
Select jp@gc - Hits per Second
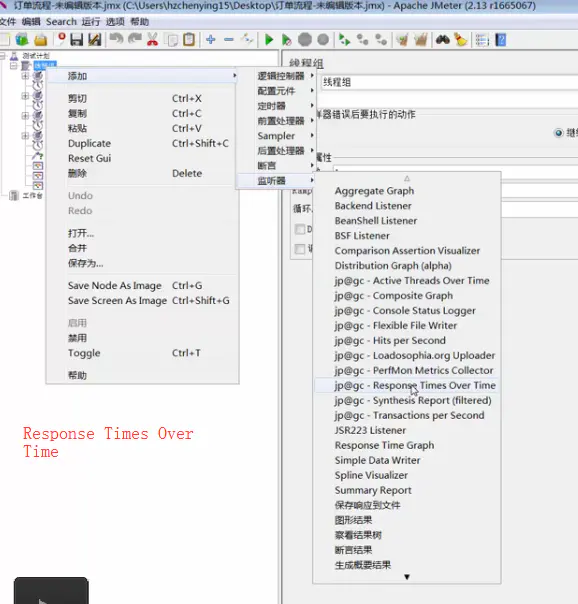coord(407,341)
